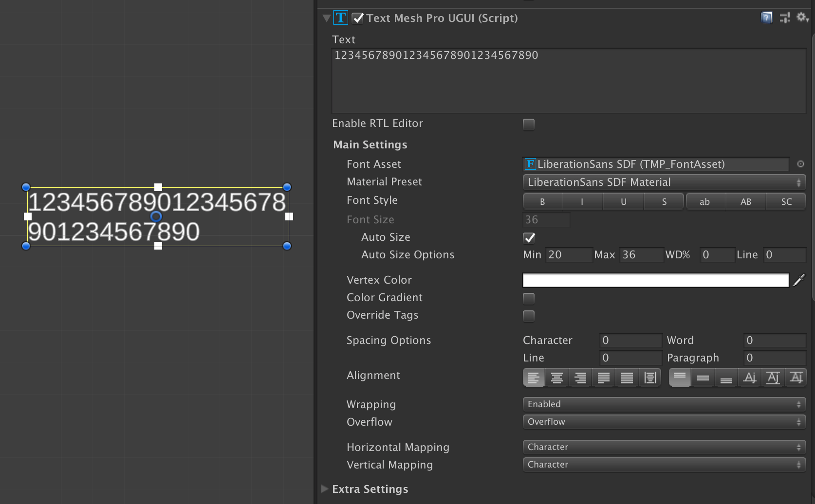
Task: Set vertical alignment to capline
Action: point(796,378)
